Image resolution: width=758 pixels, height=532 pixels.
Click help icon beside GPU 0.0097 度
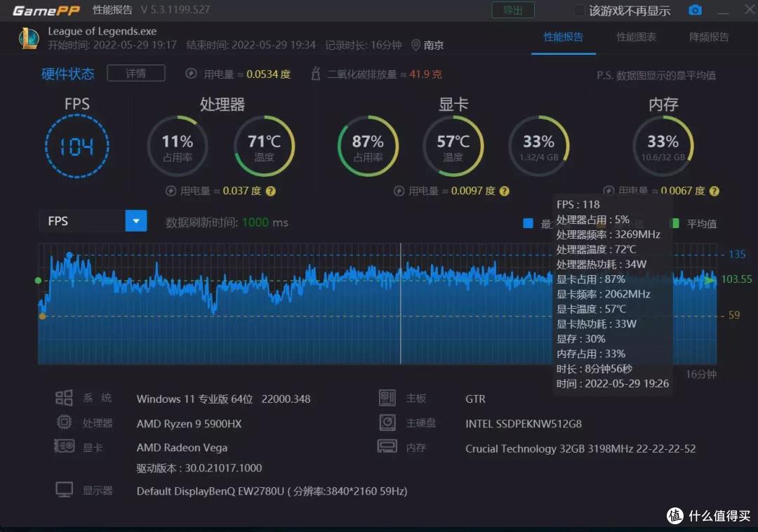pos(504,191)
